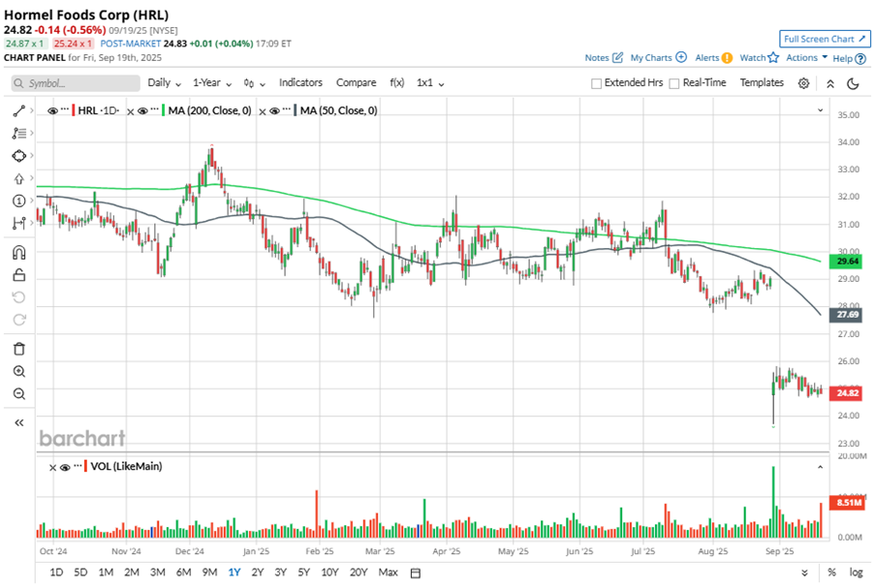The width and height of the screenshot is (874, 588).
Task: Select the 5Y time range
Action: (304, 573)
